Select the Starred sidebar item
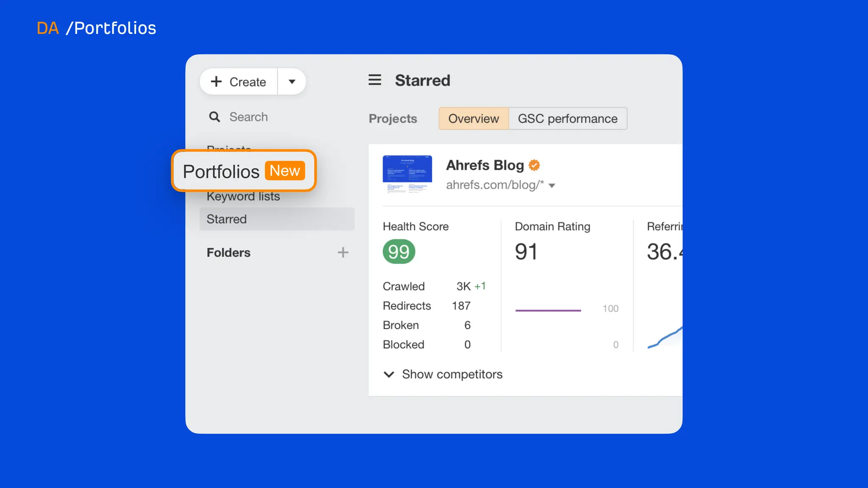868x488 pixels. pos(277,219)
